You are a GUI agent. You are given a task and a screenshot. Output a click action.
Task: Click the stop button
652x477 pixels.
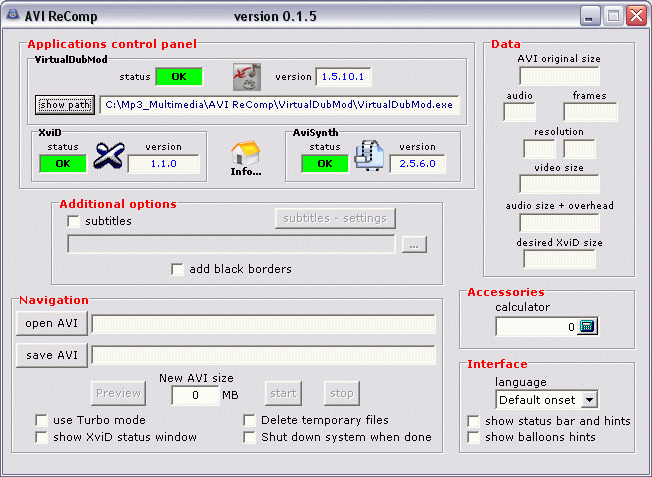pos(342,393)
